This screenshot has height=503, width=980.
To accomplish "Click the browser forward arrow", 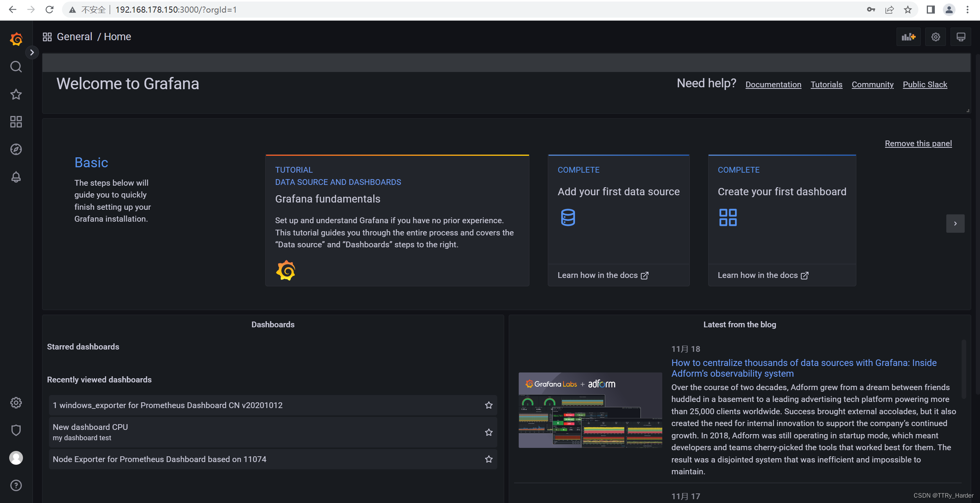I will coord(31,10).
